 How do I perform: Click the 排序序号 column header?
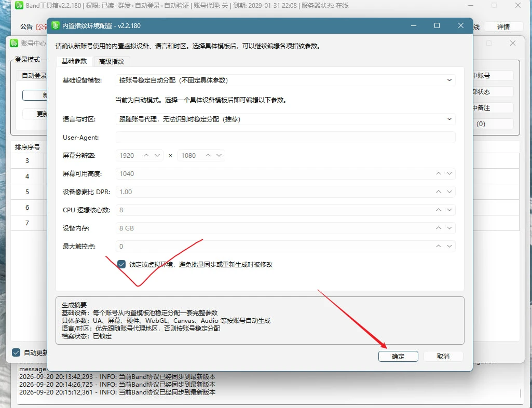click(x=28, y=147)
